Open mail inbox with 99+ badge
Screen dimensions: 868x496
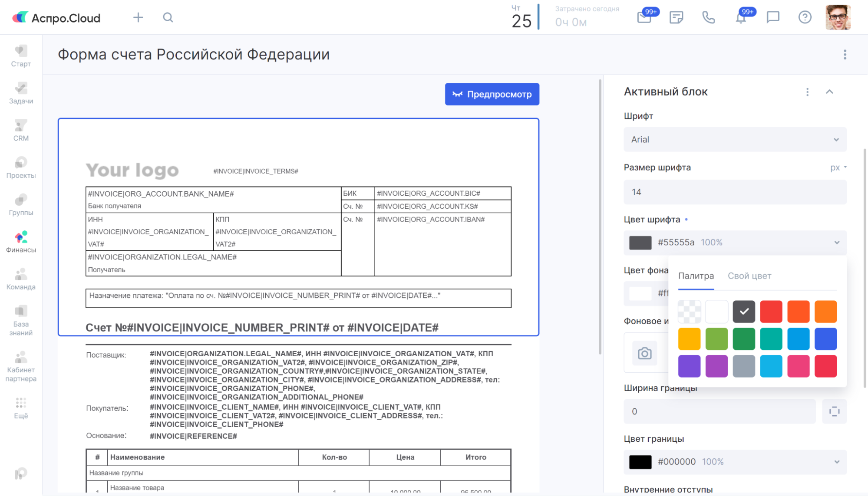[644, 17]
